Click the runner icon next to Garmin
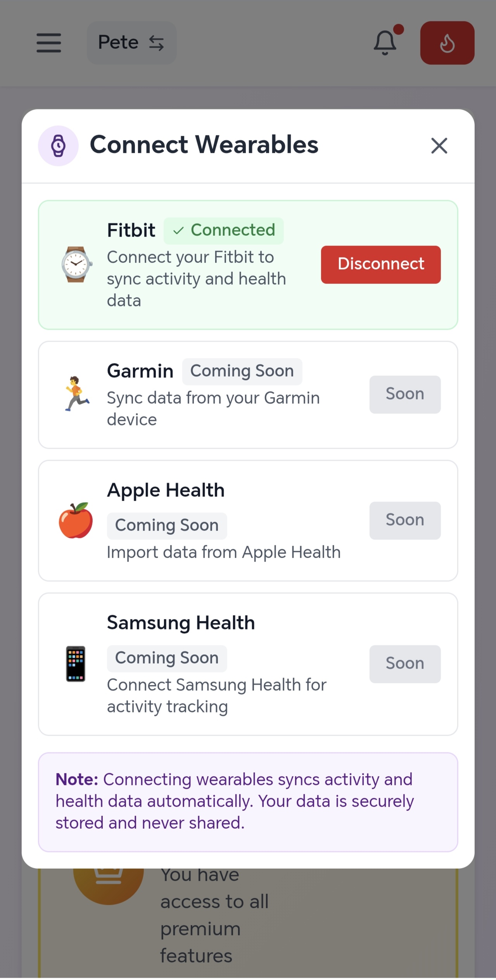This screenshot has width=496, height=980. coord(76,394)
